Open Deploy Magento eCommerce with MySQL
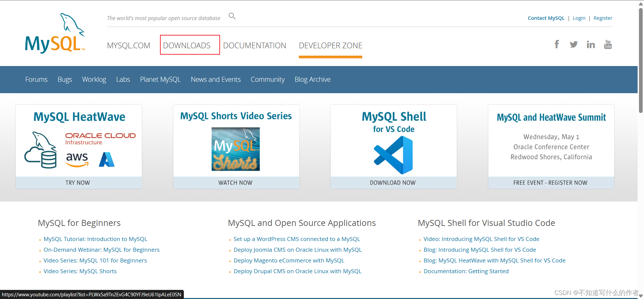The height and width of the screenshot is (299, 644). click(x=289, y=260)
